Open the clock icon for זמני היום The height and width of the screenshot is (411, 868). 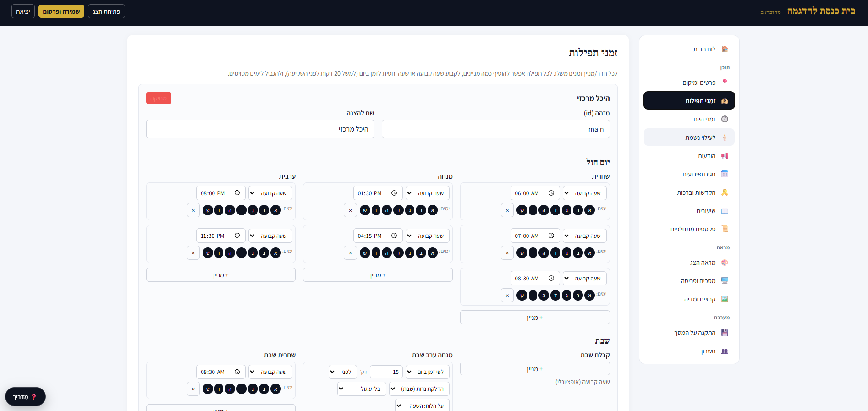(725, 119)
